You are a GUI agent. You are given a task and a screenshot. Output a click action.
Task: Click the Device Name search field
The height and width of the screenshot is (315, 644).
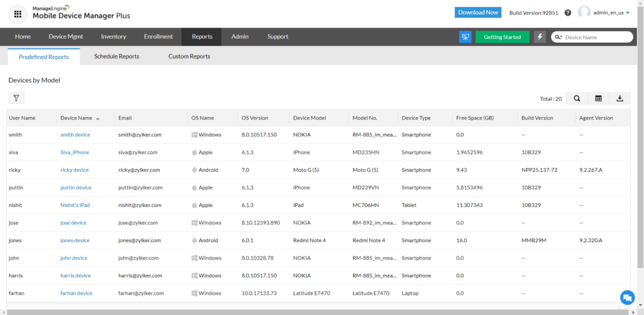[594, 37]
